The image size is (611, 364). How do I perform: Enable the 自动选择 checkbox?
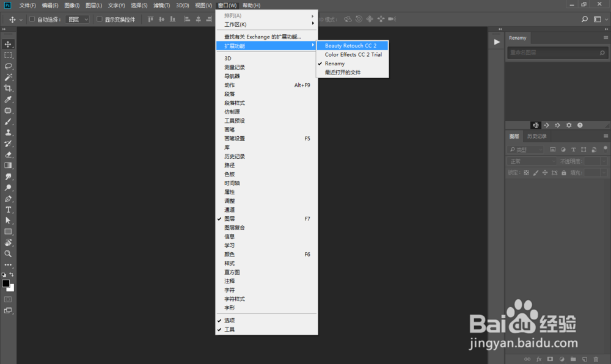point(32,19)
